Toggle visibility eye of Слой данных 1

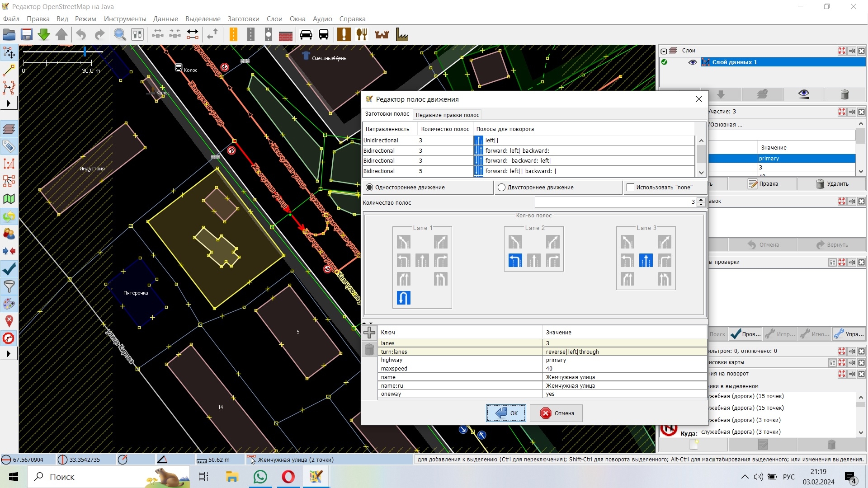click(x=692, y=62)
